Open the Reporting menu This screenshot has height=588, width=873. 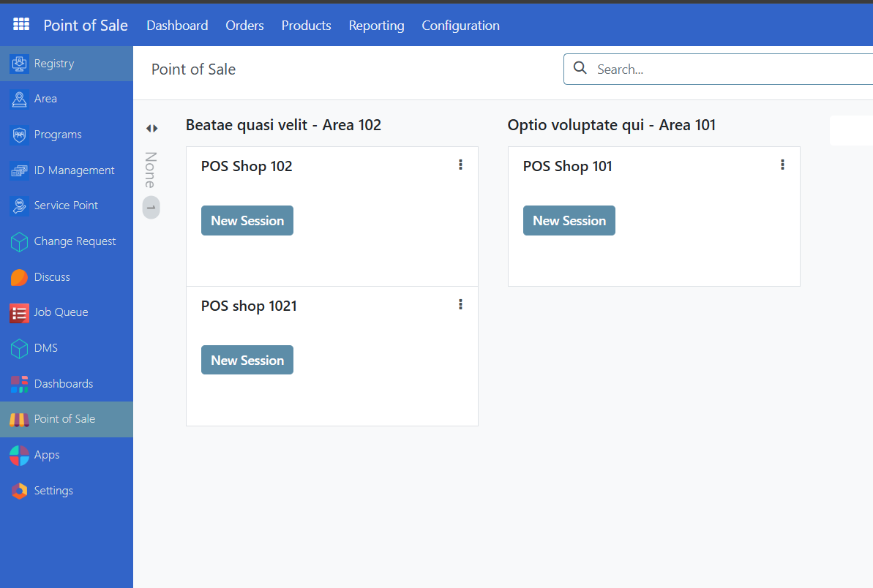click(376, 26)
